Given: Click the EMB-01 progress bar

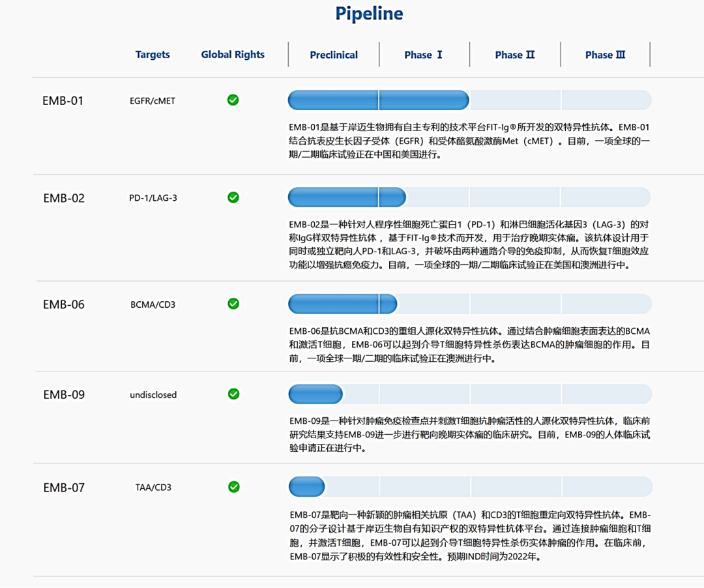Looking at the screenshot, I should tap(469, 100).
